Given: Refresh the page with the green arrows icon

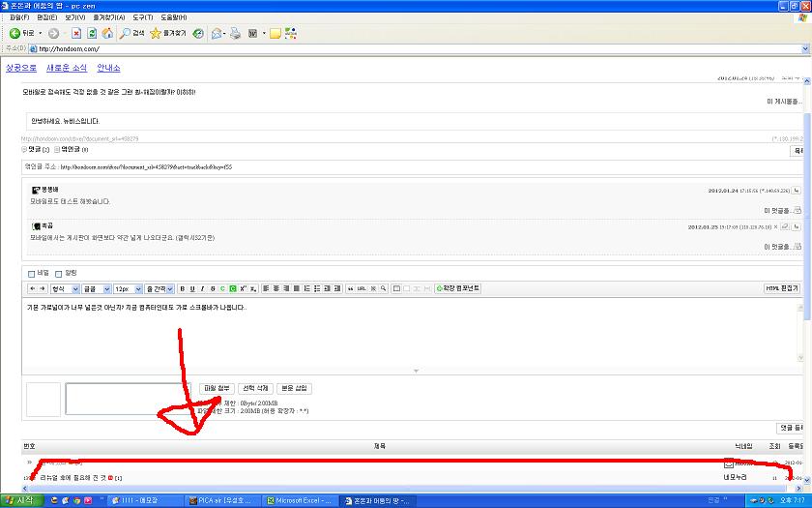Looking at the screenshot, I should 92,33.
